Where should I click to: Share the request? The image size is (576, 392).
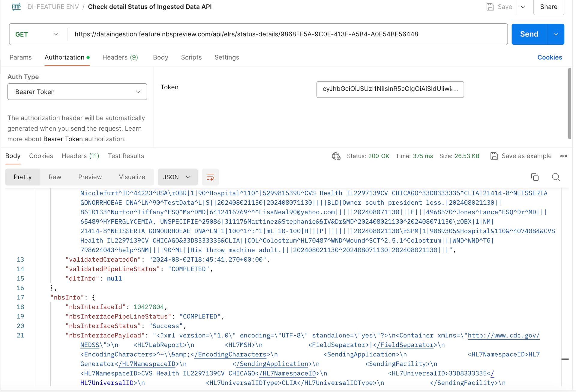click(x=549, y=7)
